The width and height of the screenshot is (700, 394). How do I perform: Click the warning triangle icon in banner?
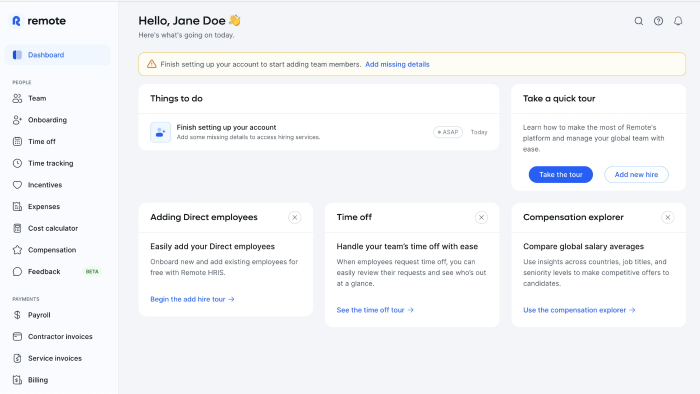pos(152,64)
